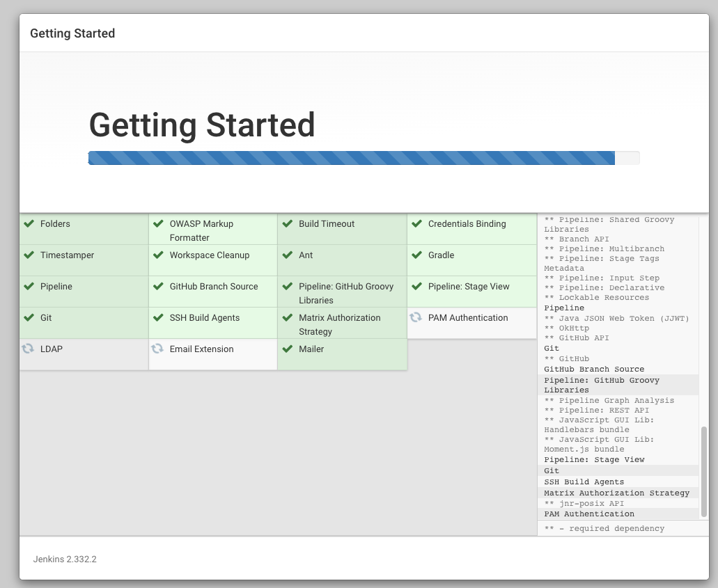Click the Email Extension label

[201, 349]
